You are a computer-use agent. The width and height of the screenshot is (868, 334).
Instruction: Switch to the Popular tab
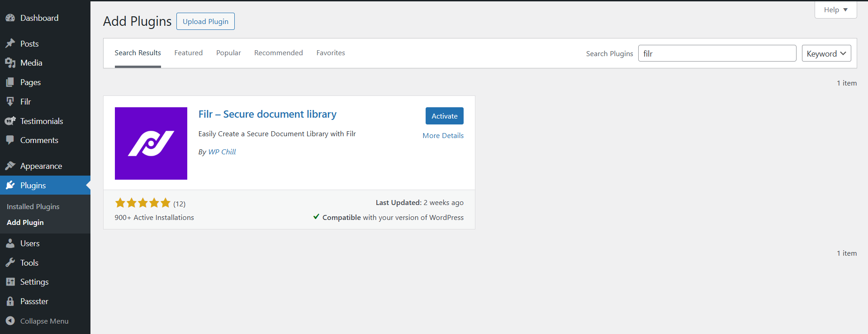(228, 53)
